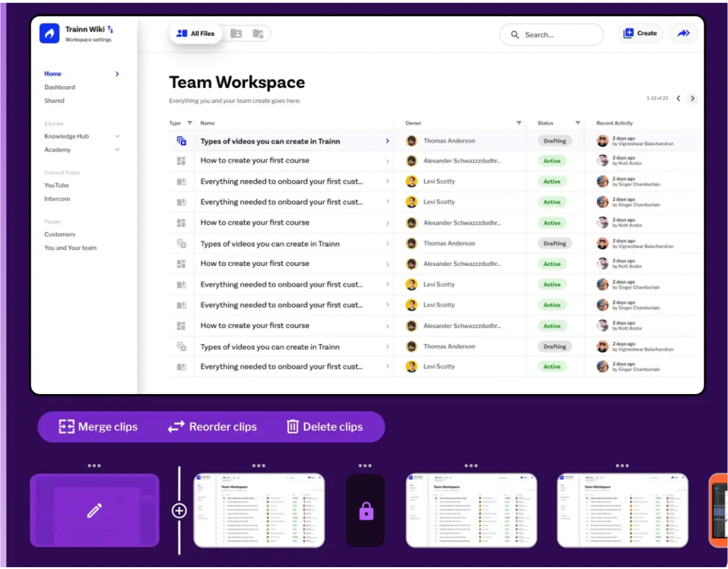Click the Delete clips button

tap(325, 427)
